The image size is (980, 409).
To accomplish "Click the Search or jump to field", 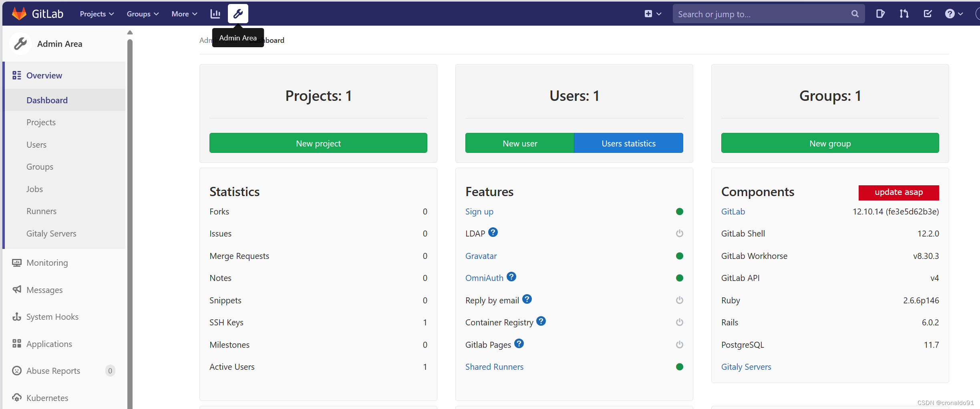I will pyautogui.click(x=769, y=14).
